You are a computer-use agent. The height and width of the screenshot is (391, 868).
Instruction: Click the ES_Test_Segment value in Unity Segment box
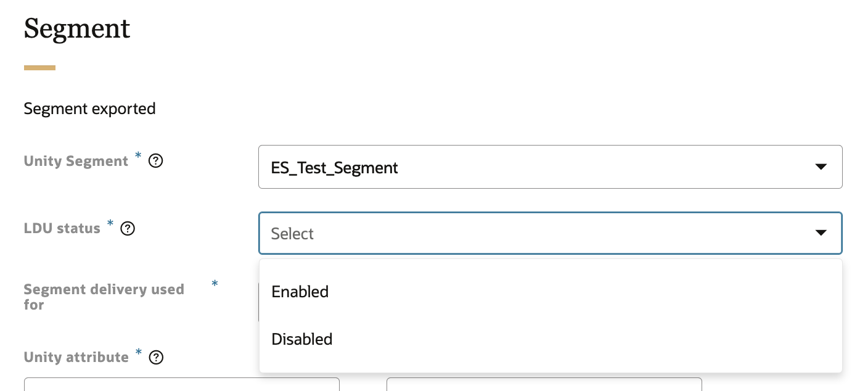335,168
